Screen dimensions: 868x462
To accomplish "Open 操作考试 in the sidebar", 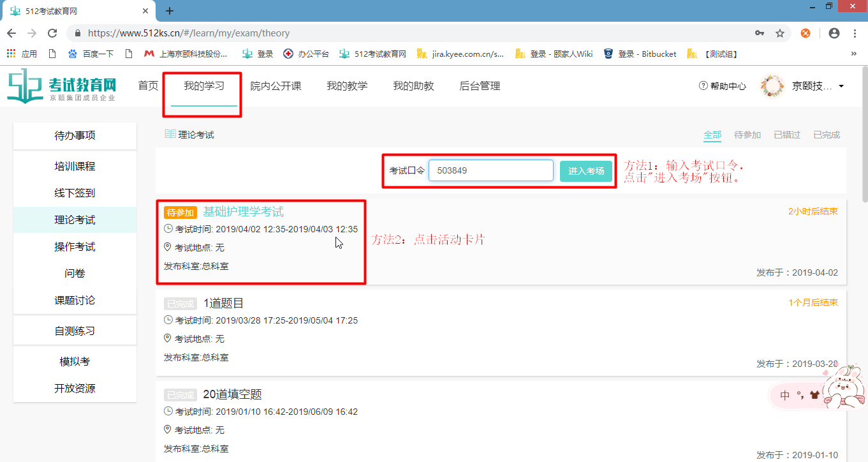I will (75, 246).
